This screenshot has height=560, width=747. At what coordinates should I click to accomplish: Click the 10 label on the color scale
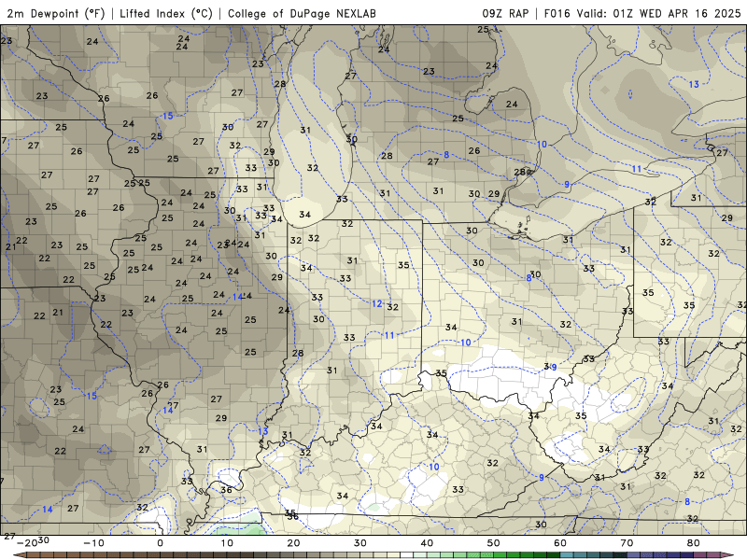click(227, 543)
